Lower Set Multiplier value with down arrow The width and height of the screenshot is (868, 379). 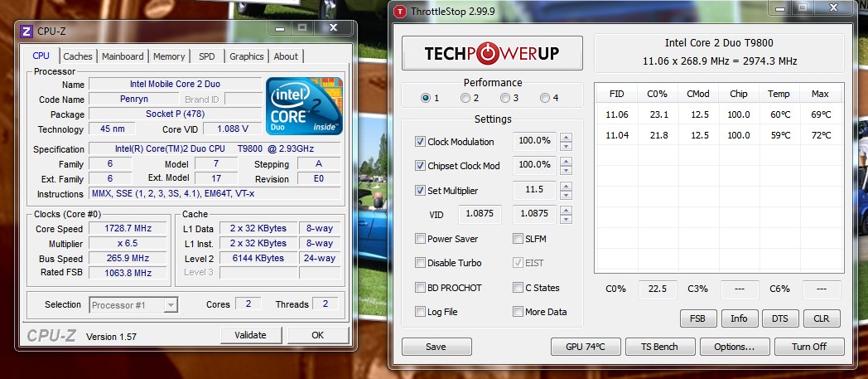[566, 196]
